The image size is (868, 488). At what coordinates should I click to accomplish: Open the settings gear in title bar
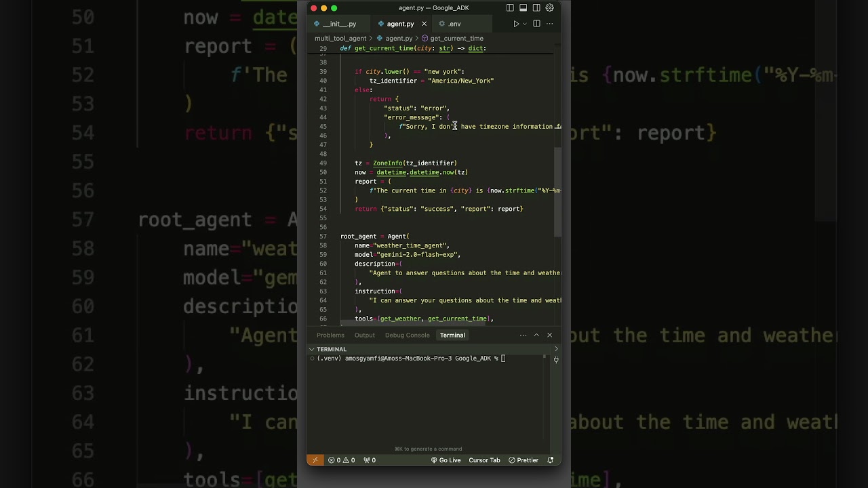tap(550, 8)
